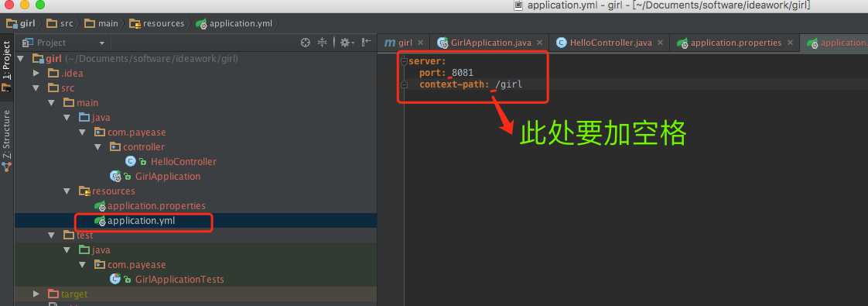This screenshot has height=306, width=868.
Task: Collapse the src folder arrow
Action: click(36, 88)
